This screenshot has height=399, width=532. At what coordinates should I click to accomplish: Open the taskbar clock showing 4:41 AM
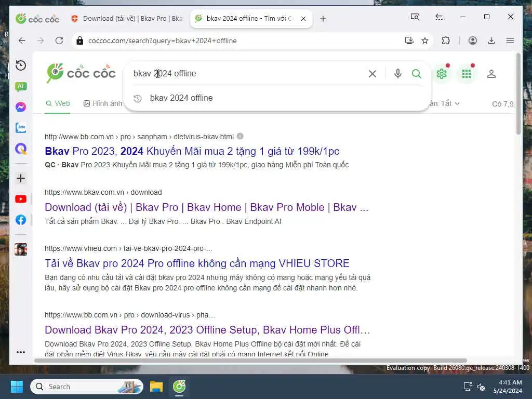(x=507, y=387)
